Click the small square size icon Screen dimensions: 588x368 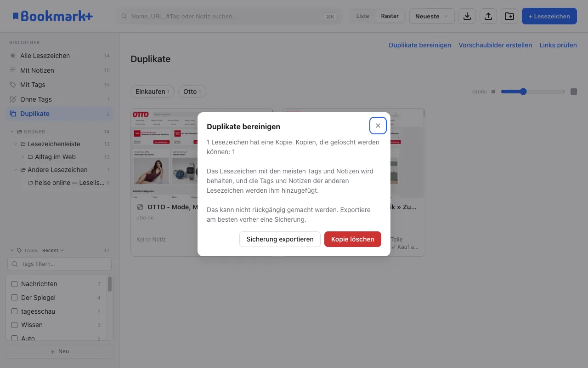tap(493, 92)
